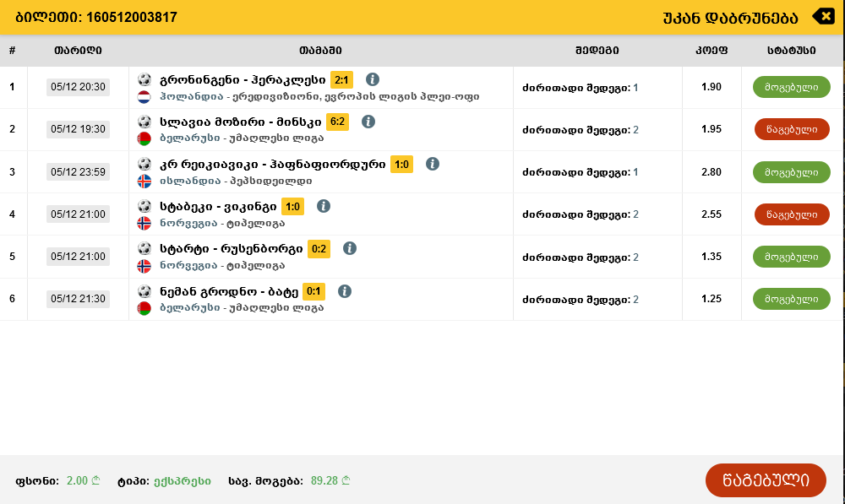845x504 pixels.
Task: Click Netherlands flag icon in row 1
Action: click(144, 97)
